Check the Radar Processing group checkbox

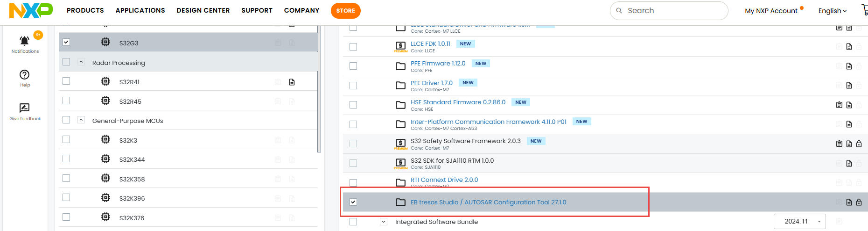[66, 62]
